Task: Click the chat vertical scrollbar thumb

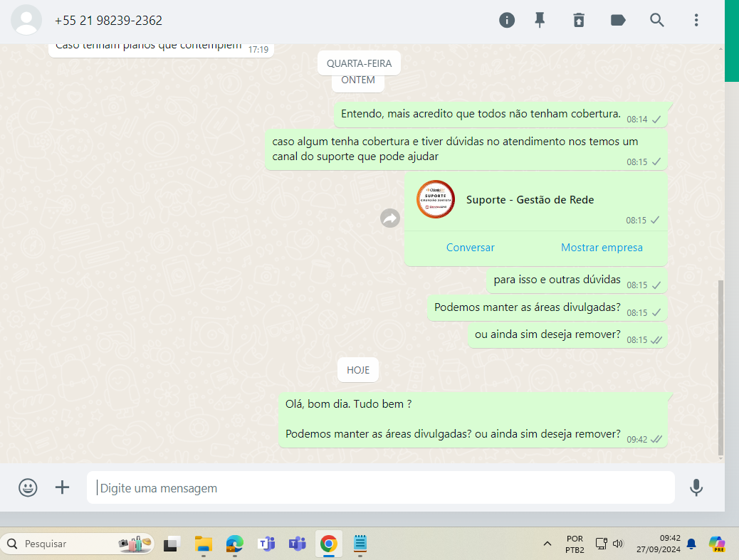Action: click(x=720, y=367)
